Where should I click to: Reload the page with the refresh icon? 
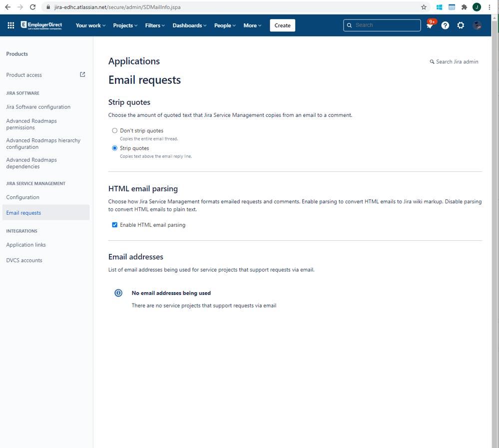coord(33,7)
